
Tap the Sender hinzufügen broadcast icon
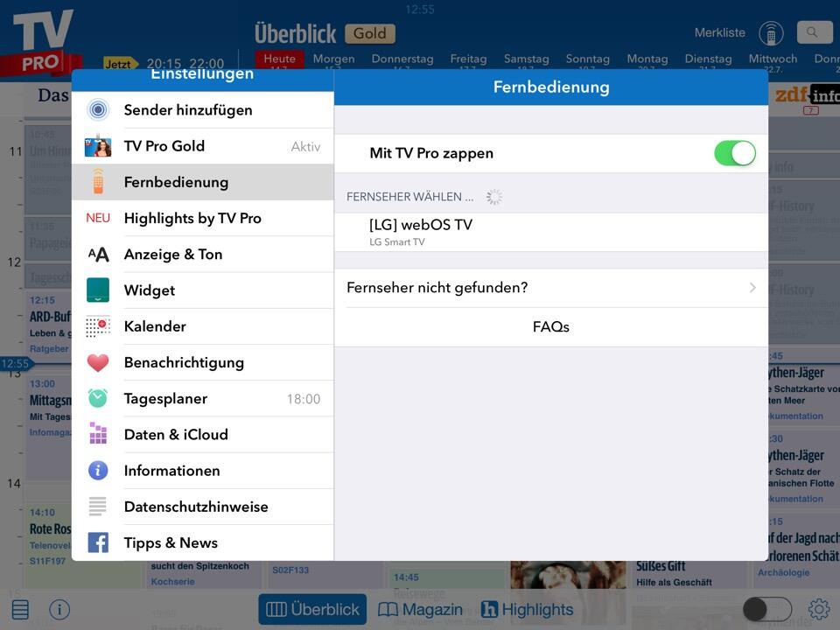pyautogui.click(x=98, y=110)
